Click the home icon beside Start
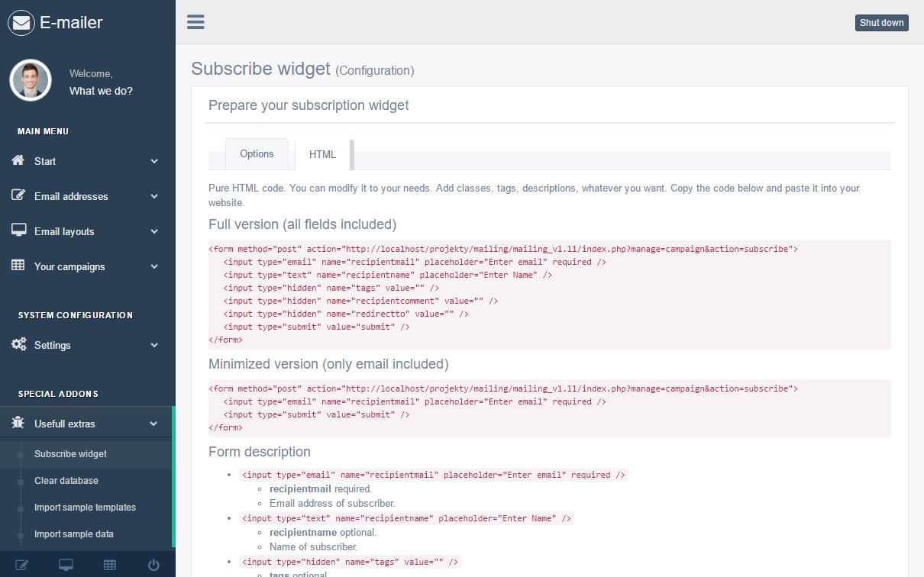924x577 pixels. point(18,161)
